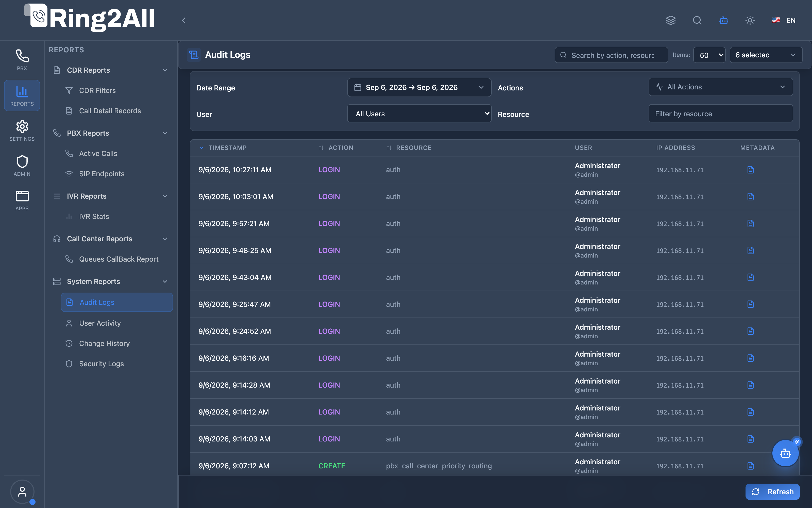Focus the Search by action field
Image resolution: width=812 pixels, height=508 pixels.
point(611,55)
